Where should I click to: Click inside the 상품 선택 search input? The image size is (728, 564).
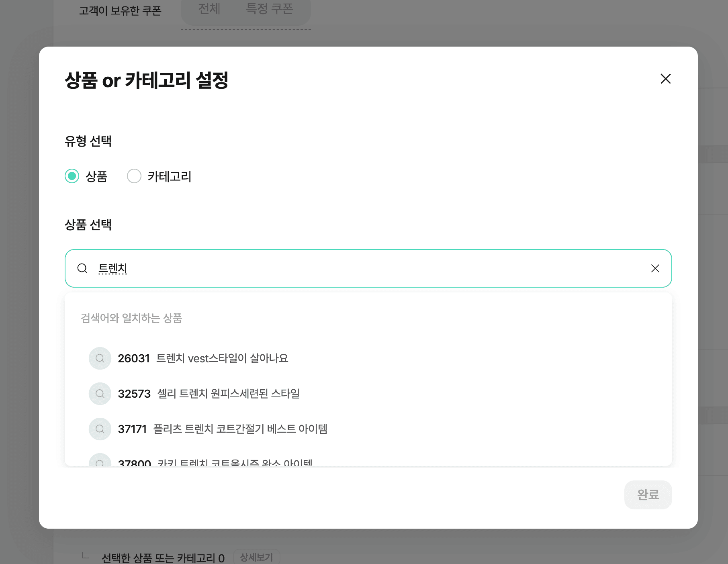[x=321, y=268]
